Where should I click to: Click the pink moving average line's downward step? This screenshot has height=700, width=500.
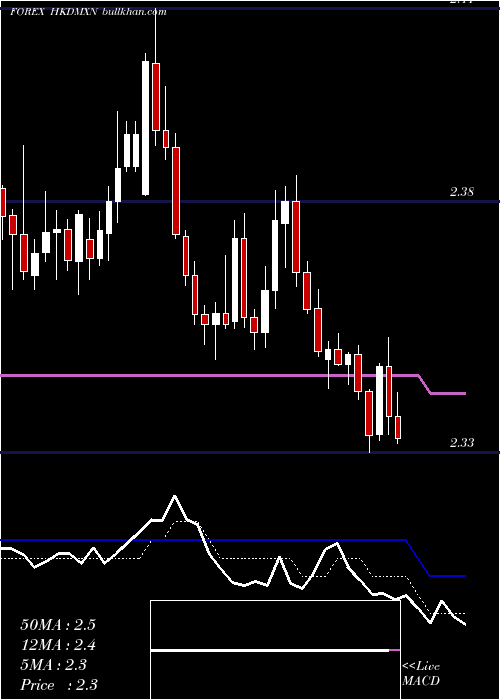coord(425,384)
